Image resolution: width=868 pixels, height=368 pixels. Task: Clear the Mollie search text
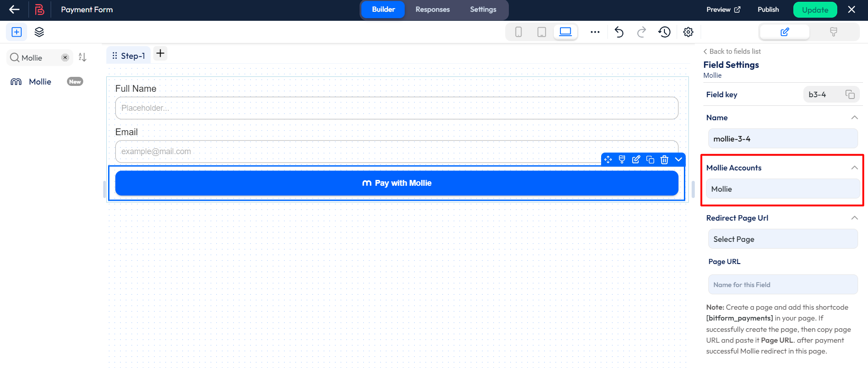[65, 57]
